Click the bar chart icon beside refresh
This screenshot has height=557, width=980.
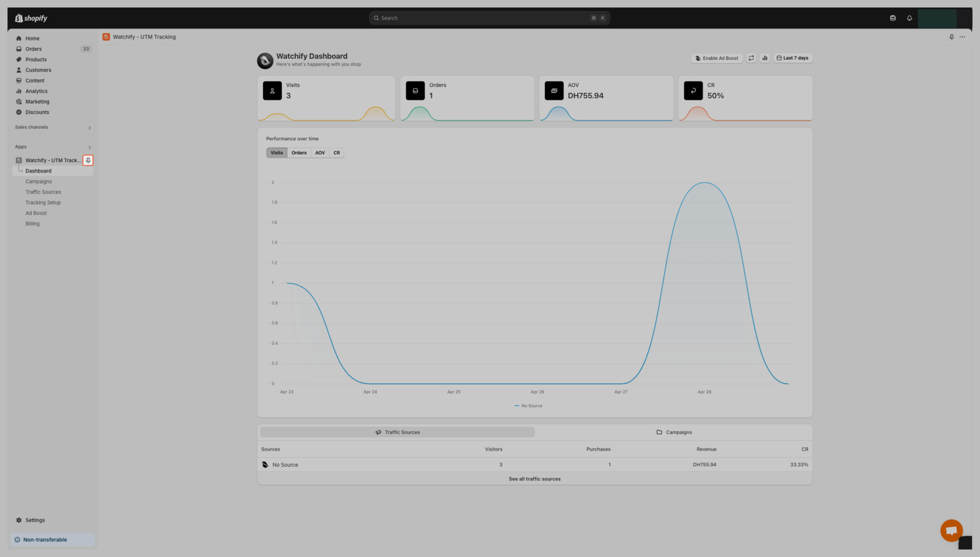[x=764, y=58]
